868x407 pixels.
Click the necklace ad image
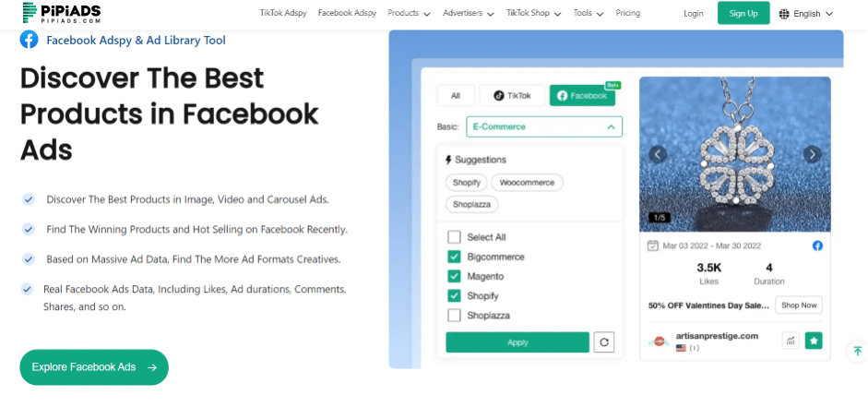point(735,154)
